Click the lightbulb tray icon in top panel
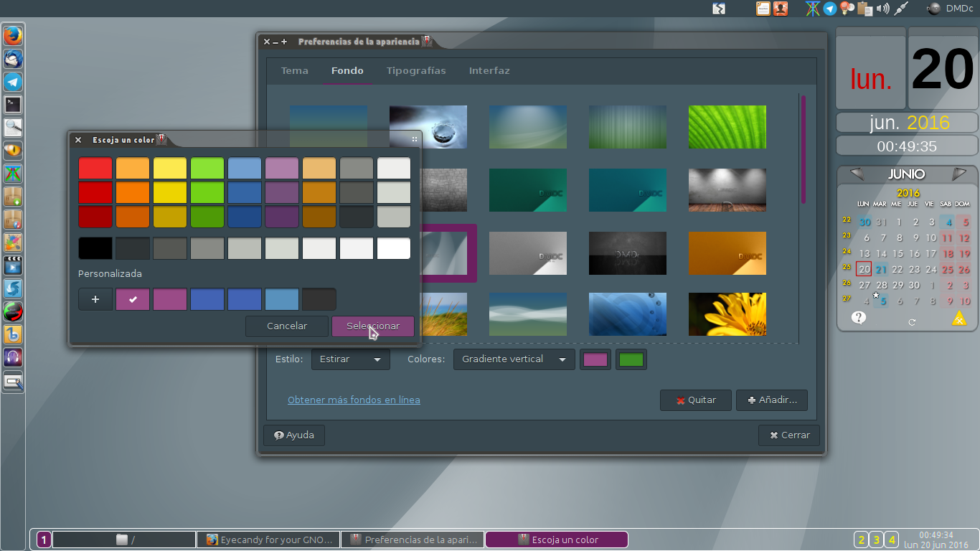 click(847, 9)
